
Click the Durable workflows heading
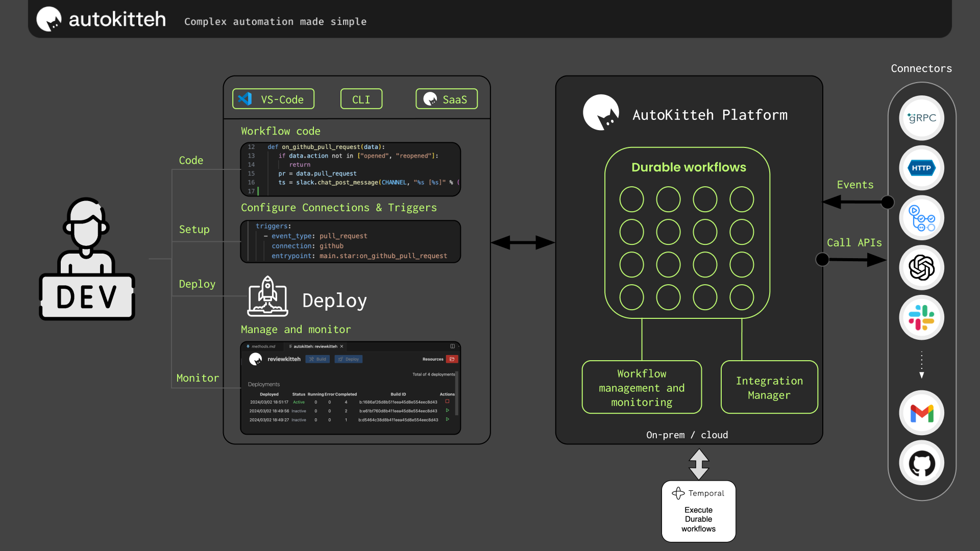pos(689,167)
